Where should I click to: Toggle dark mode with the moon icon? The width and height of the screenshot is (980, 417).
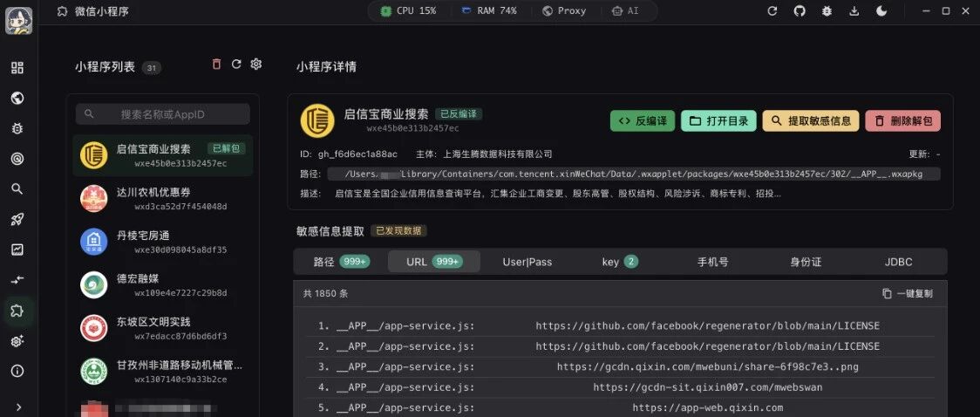pos(881,10)
